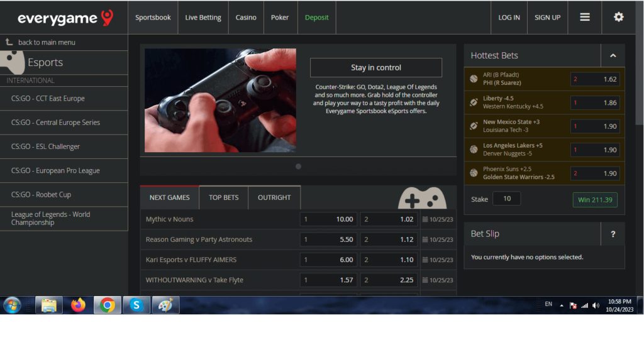
Task: Click the everygame logo
Action: 65,18
